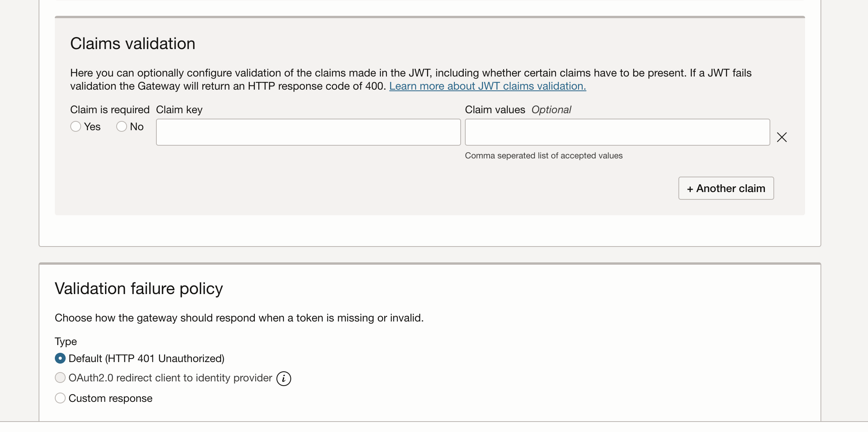Click the info icon beside OAuth2.0 redirect
The image size is (868, 432).
284,379
